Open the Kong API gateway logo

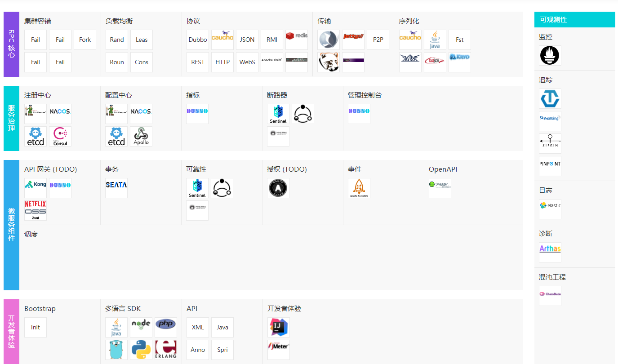36,188
